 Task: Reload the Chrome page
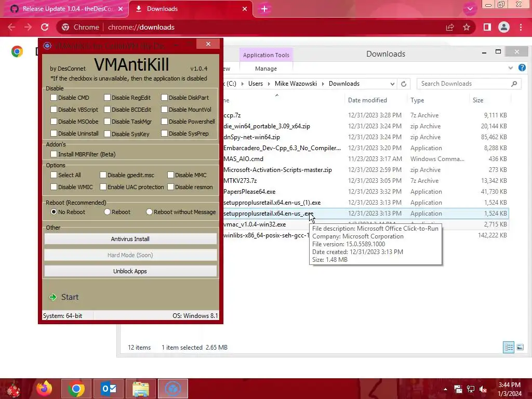tap(45, 27)
